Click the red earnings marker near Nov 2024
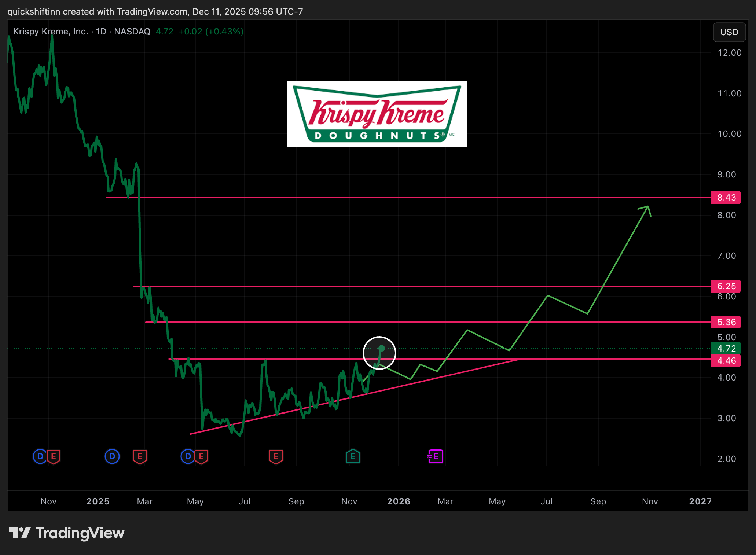 point(54,457)
